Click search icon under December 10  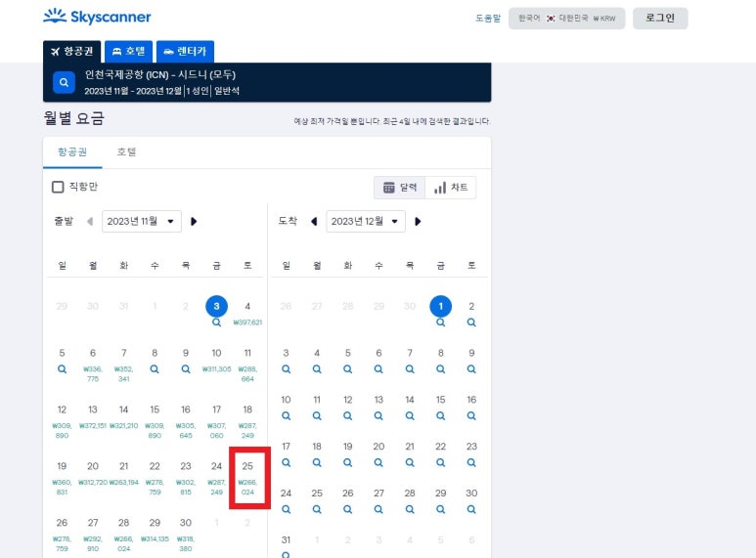pyautogui.click(x=286, y=416)
